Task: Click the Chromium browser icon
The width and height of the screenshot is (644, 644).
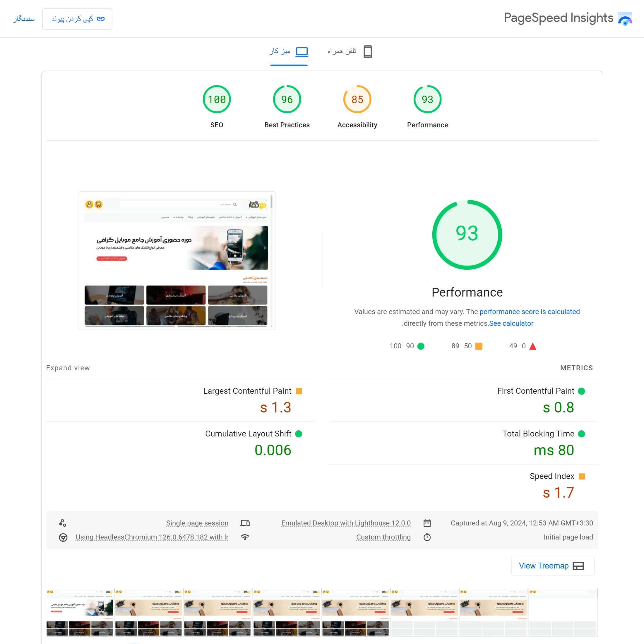Action: 63,537
